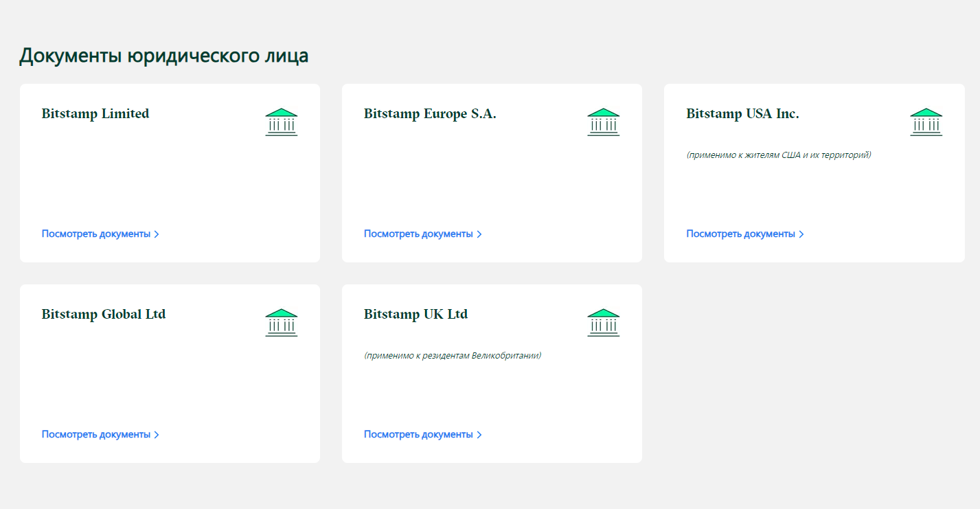Click the bank icon on Bitstamp Limited card
This screenshot has width=980, height=509.
pos(282,122)
